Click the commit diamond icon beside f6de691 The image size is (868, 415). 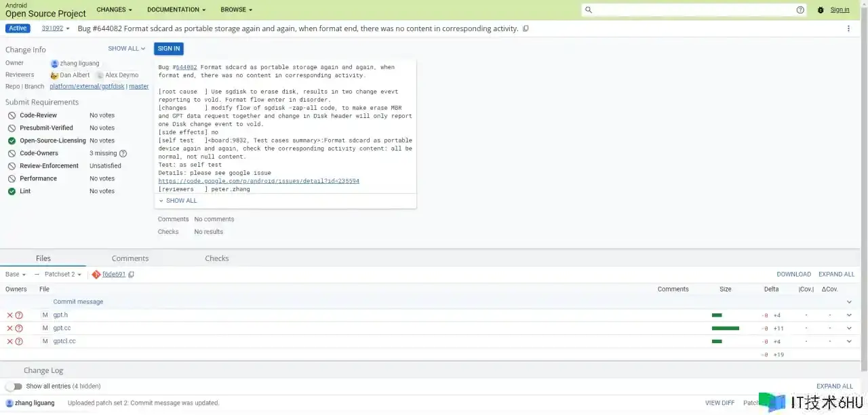point(96,275)
